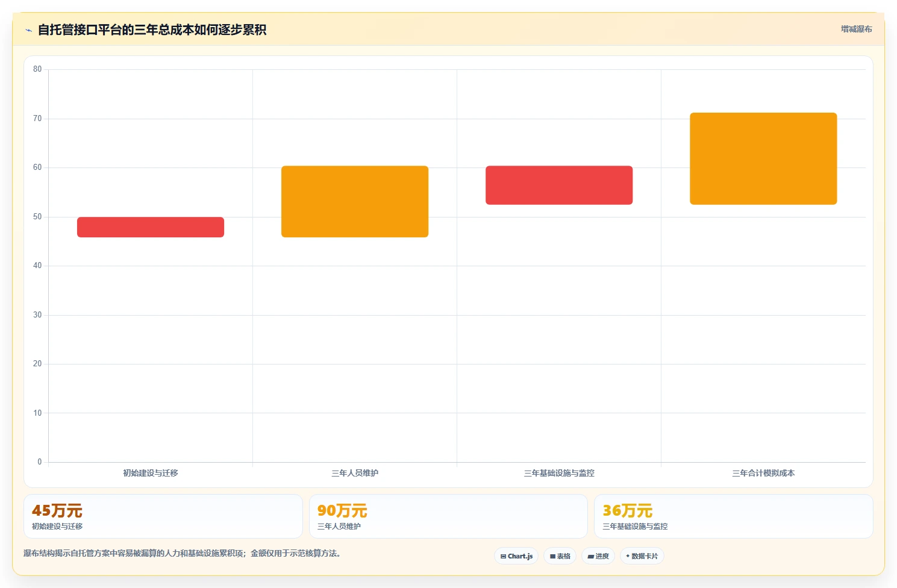Select the 表格 pill
Viewport: 897px width, 588px height.
(560, 556)
